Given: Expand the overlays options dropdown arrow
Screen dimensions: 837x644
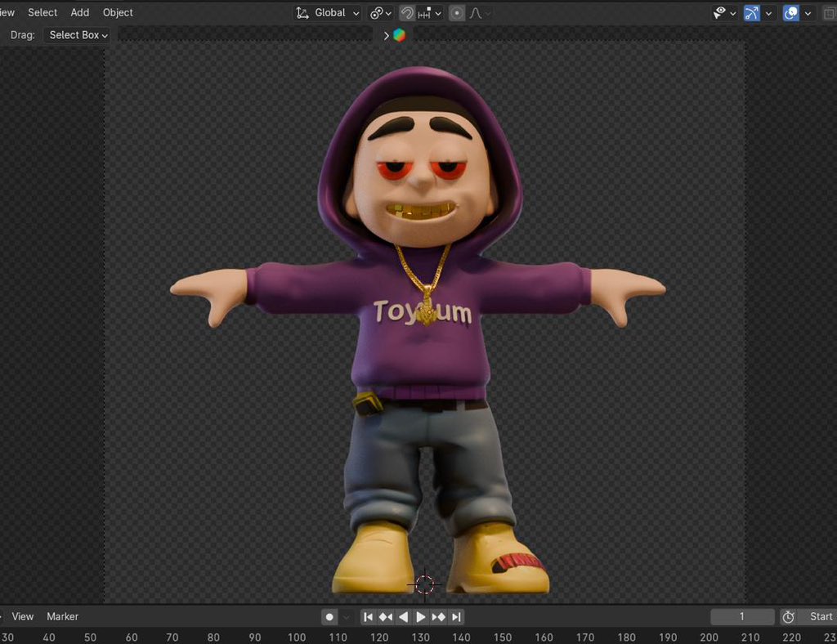Looking at the screenshot, I should pos(808,13).
